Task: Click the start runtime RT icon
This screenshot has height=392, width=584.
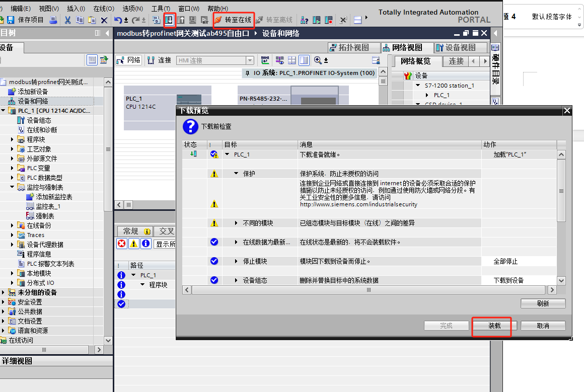Action: click(204, 20)
